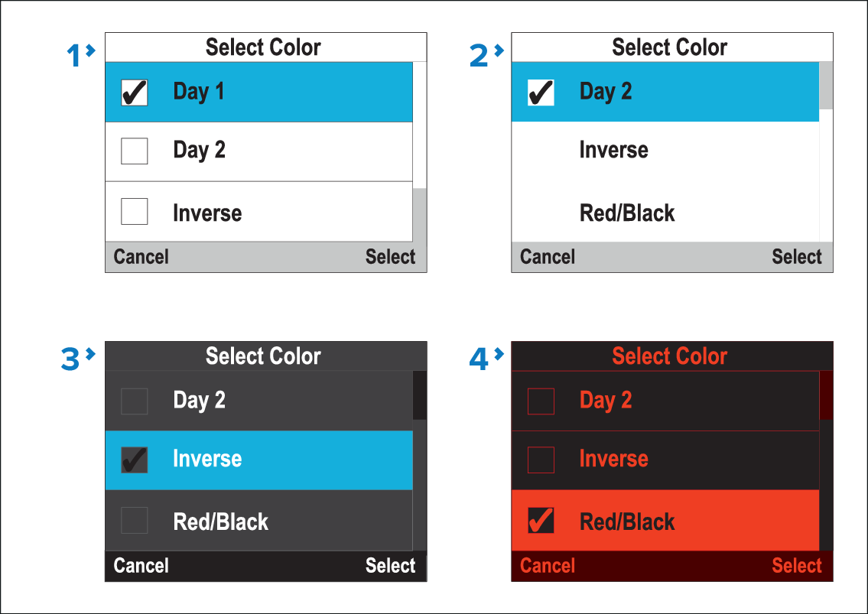The image size is (868, 614).
Task: Click the dark red scrollbar thumb in panel 4
Action: click(x=826, y=395)
